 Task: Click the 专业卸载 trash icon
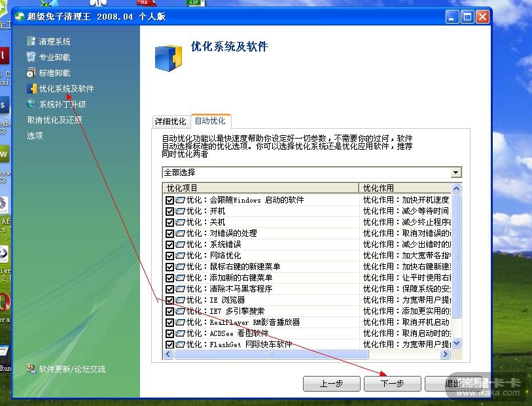point(31,57)
